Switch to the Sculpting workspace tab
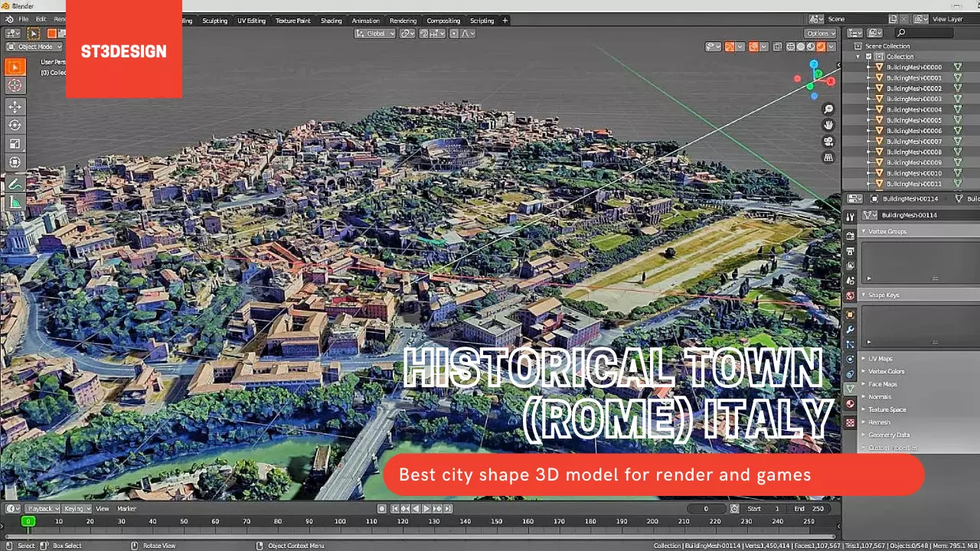Image resolution: width=980 pixels, height=551 pixels. tap(214, 21)
